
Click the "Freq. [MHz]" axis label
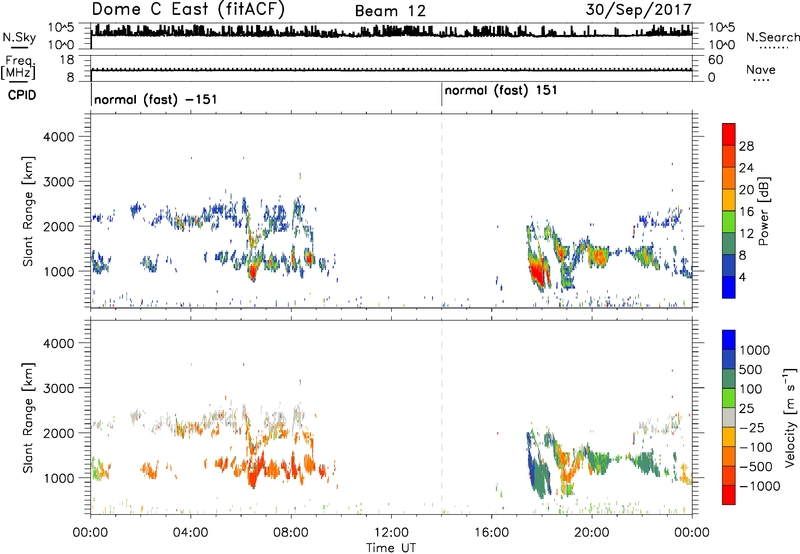[19, 68]
